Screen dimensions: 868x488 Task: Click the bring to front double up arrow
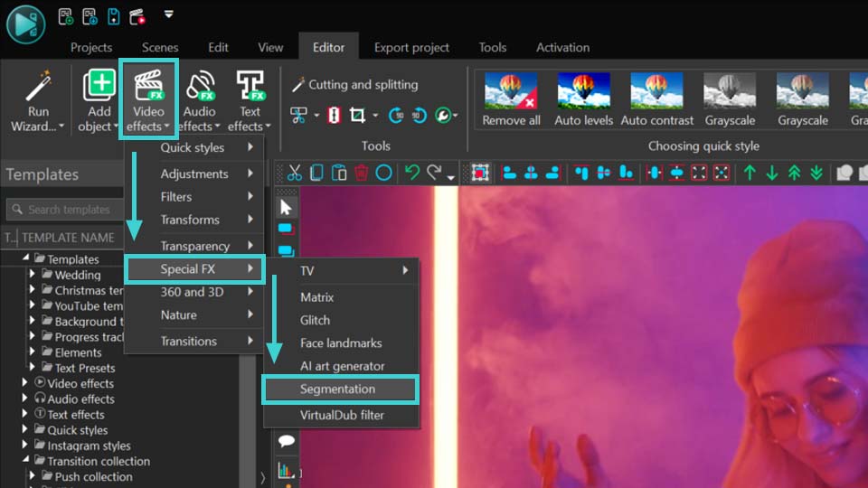[x=794, y=173]
